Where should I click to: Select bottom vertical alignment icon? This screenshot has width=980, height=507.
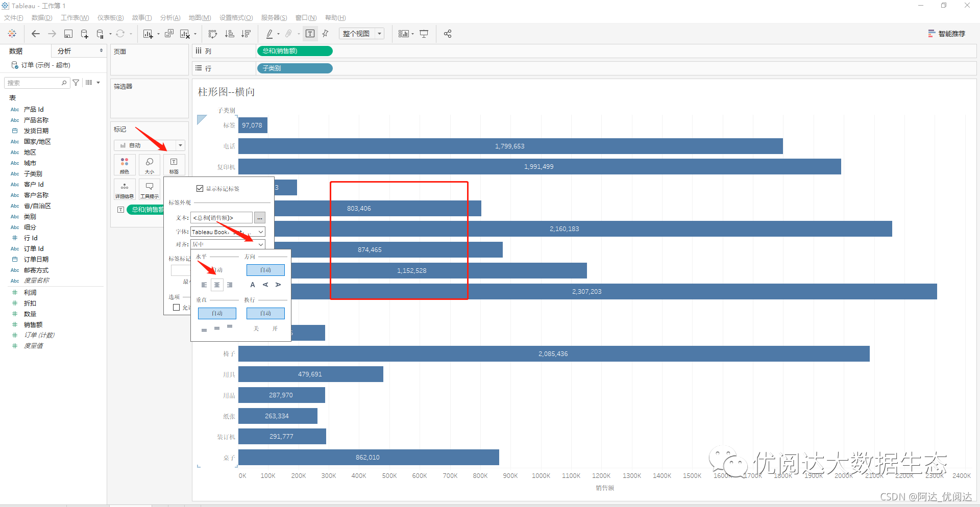click(204, 330)
